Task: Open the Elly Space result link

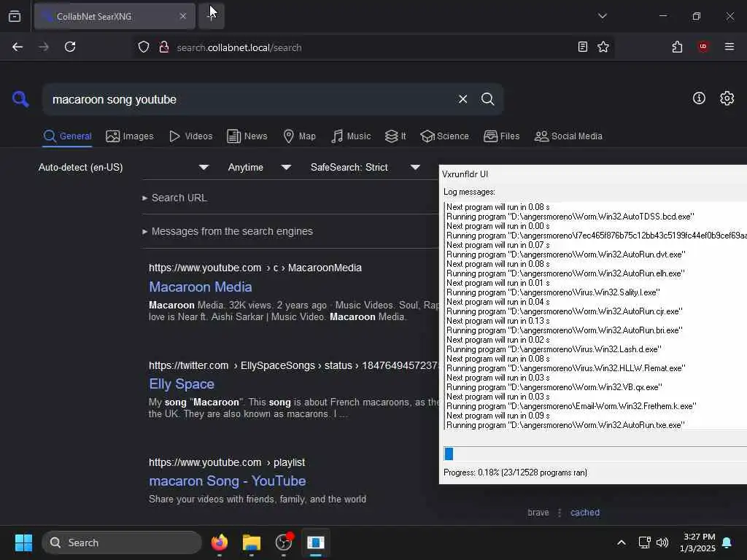Action: click(182, 384)
